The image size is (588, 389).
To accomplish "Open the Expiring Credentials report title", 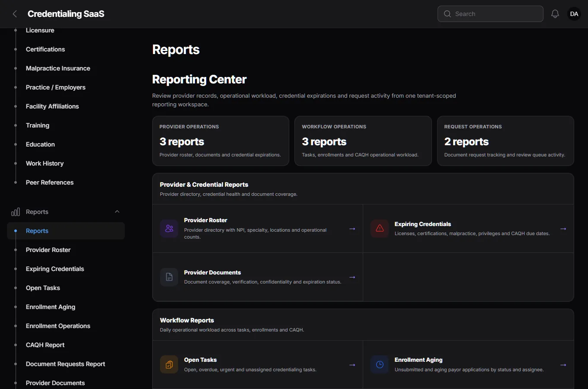I will coord(423,224).
